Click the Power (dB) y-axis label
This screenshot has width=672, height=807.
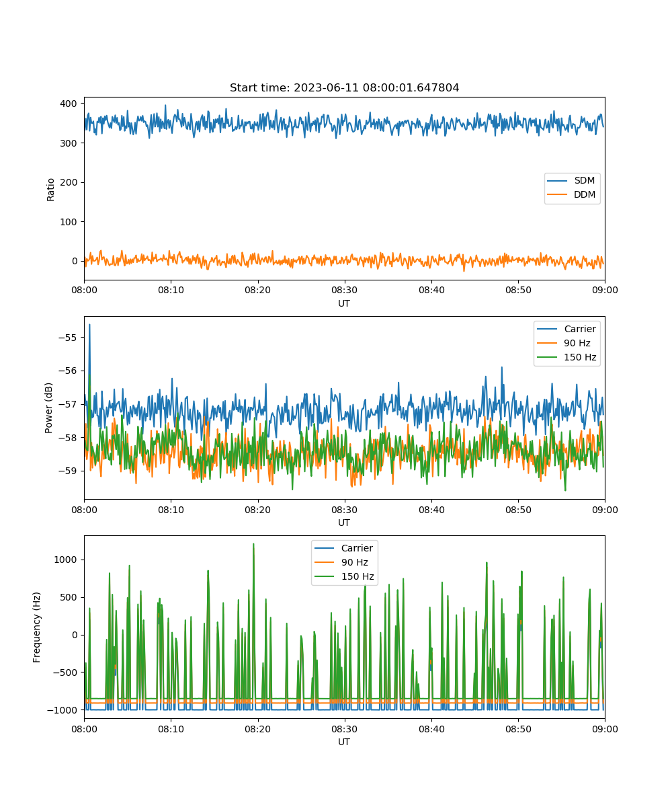click(49, 408)
